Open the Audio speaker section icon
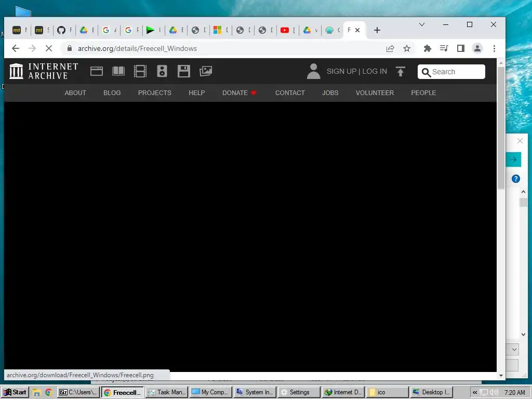The height and width of the screenshot is (399, 532). tap(162, 71)
